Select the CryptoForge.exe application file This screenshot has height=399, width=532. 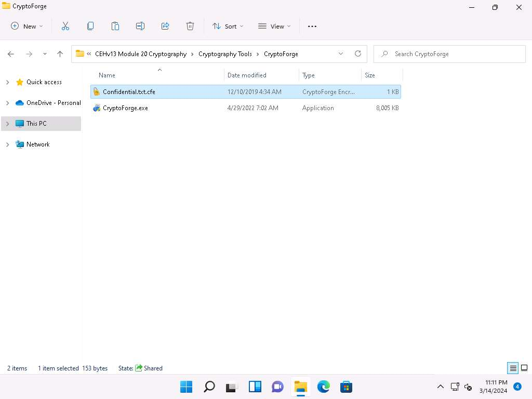(125, 108)
